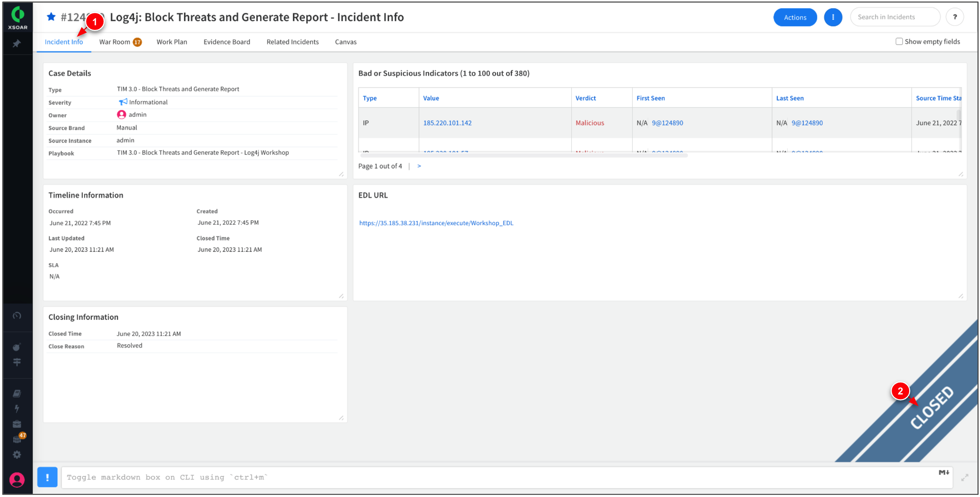Click the Informational severity megaphone icon
980x497 pixels.
tap(123, 102)
